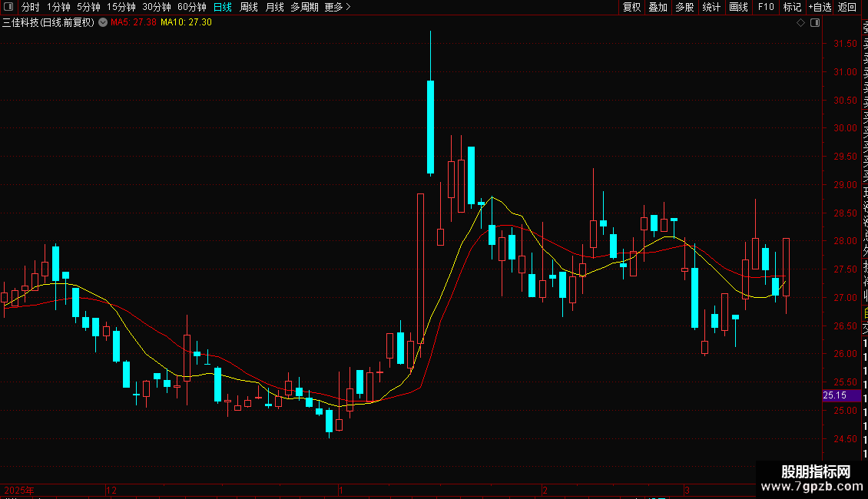Click the diamond icon at chart top-right

tap(800, 23)
